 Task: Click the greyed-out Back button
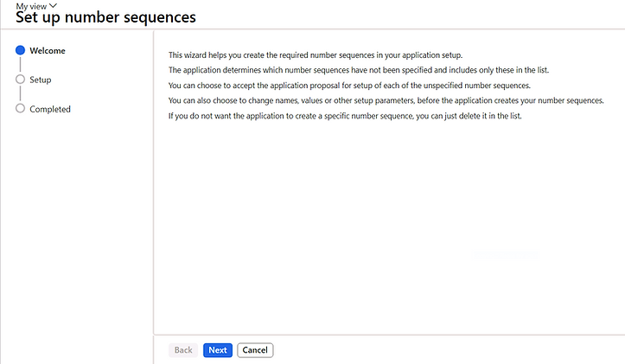pos(183,350)
